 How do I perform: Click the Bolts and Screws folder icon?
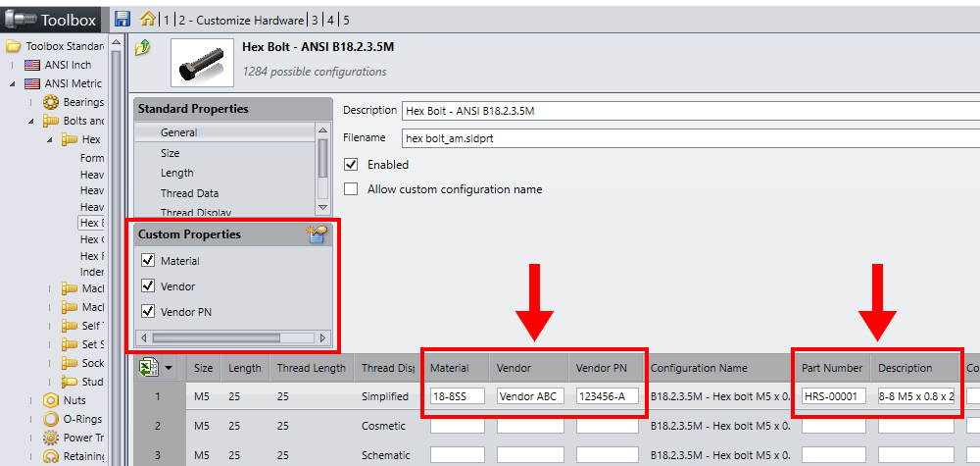tap(51, 121)
